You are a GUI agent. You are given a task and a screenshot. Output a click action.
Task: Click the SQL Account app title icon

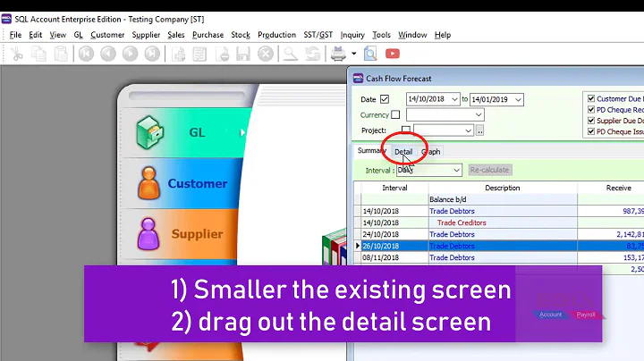(6, 19)
